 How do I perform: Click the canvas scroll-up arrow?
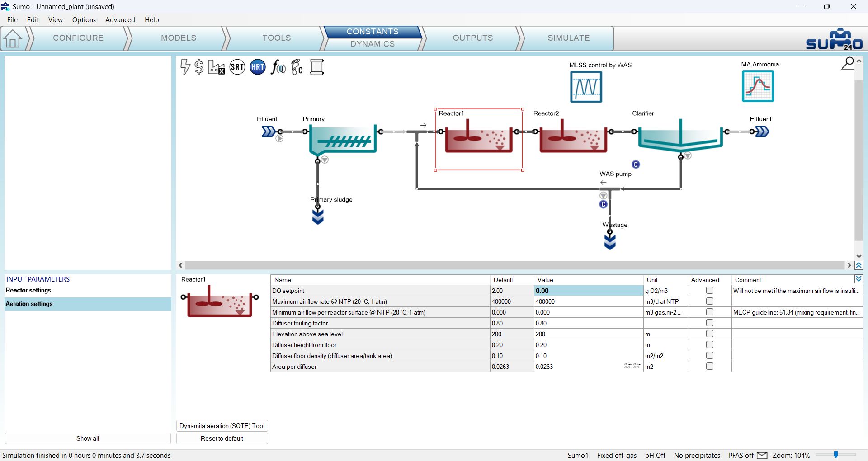click(859, 61)
